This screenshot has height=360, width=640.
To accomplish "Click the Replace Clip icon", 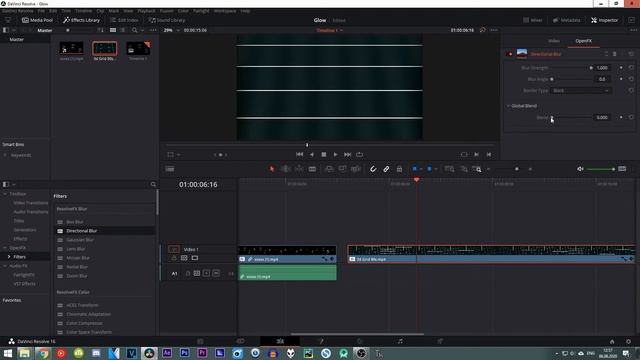I will [356, 169].
